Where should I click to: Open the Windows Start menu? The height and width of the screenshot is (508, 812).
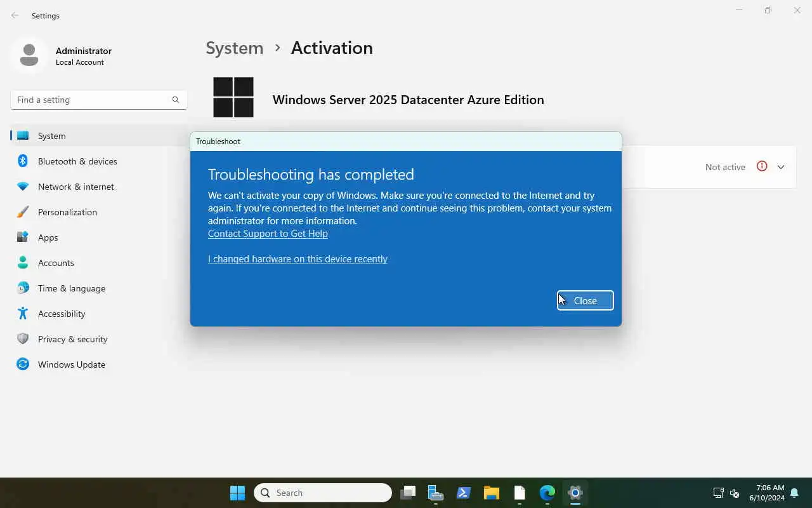click(237, 493)
